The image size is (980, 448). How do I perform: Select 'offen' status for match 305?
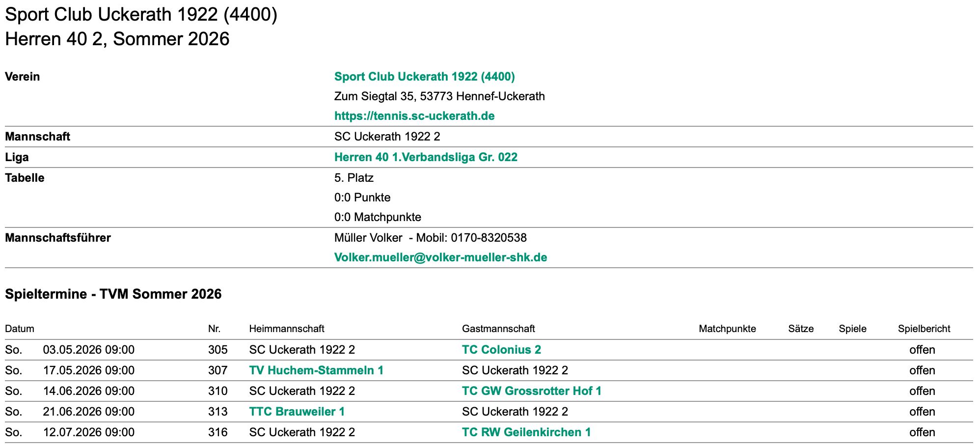tap(922, 350)
